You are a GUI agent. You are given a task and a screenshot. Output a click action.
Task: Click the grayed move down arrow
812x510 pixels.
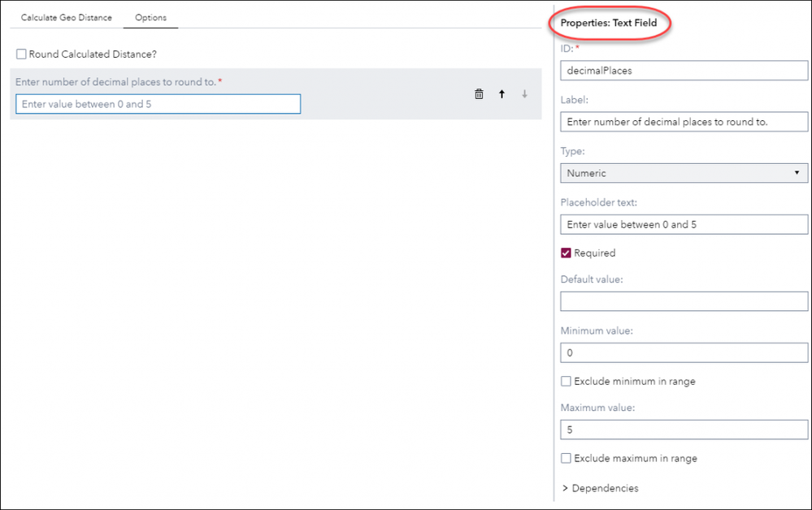coord(524,94)
